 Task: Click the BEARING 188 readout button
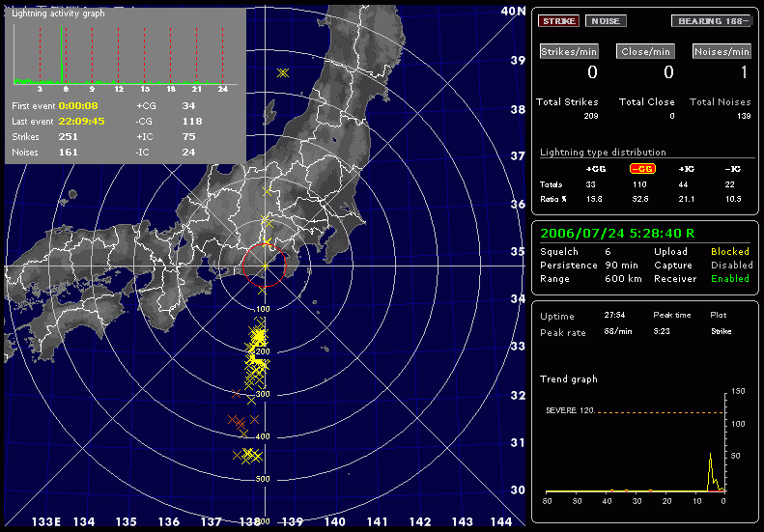click(711, 20)
